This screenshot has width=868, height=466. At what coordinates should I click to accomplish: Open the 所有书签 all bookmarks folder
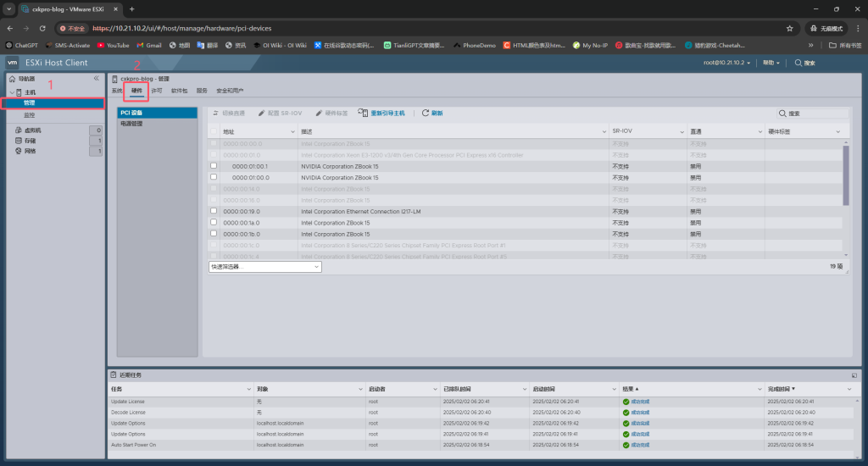[x=845, y=46]
